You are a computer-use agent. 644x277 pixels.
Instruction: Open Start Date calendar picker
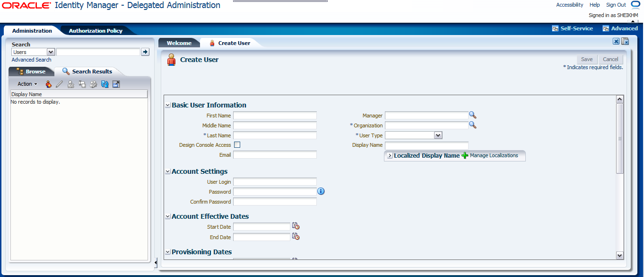point(296,226)
